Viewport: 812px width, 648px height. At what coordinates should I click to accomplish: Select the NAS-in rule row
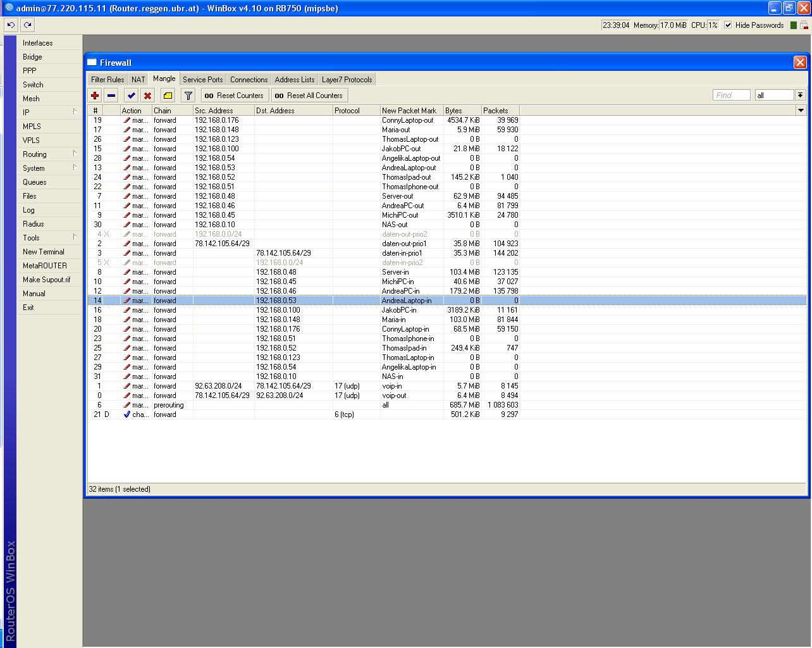[x=447, y=377]
